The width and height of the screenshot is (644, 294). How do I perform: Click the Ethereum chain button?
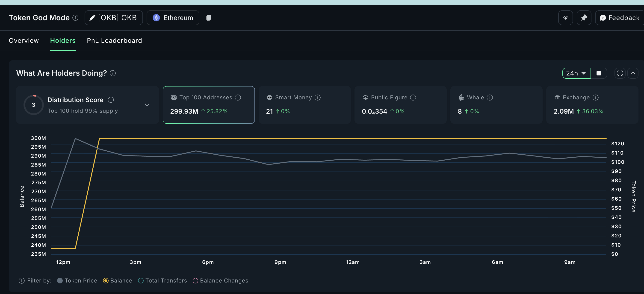[x=173, y=18]
